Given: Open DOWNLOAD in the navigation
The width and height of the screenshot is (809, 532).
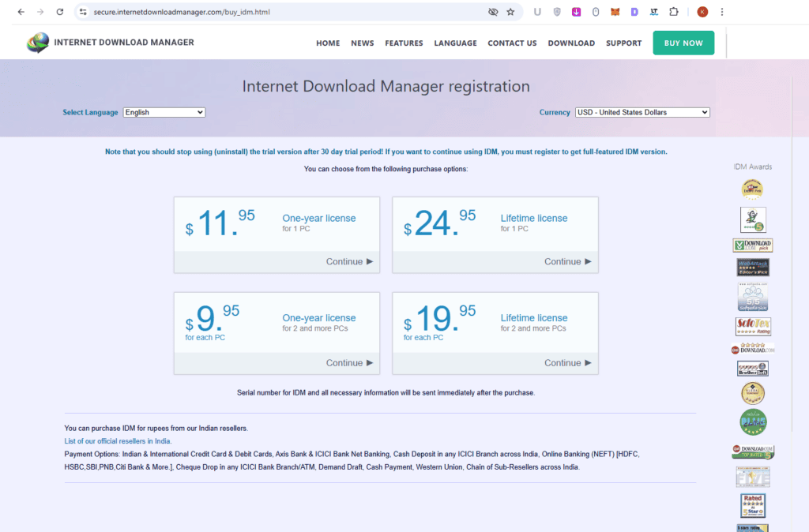Looking at the screenshot, I should point(571,43).
